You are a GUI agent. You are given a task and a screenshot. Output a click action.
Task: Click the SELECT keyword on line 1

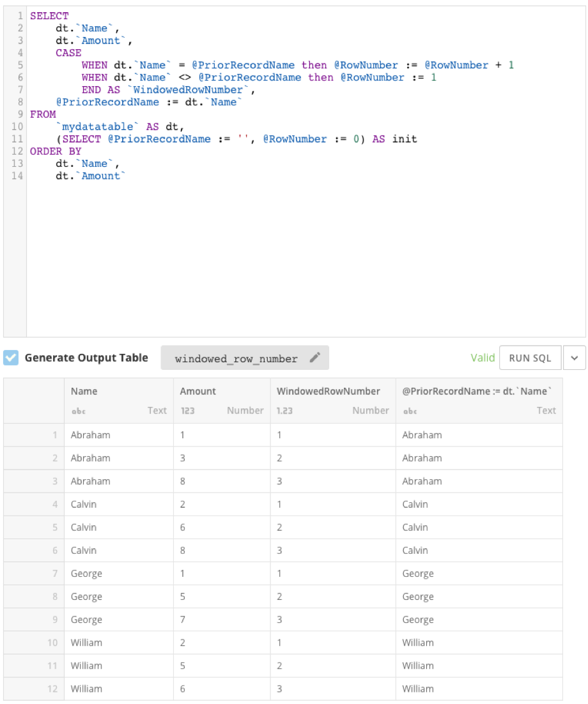click(x=49, y=15)
